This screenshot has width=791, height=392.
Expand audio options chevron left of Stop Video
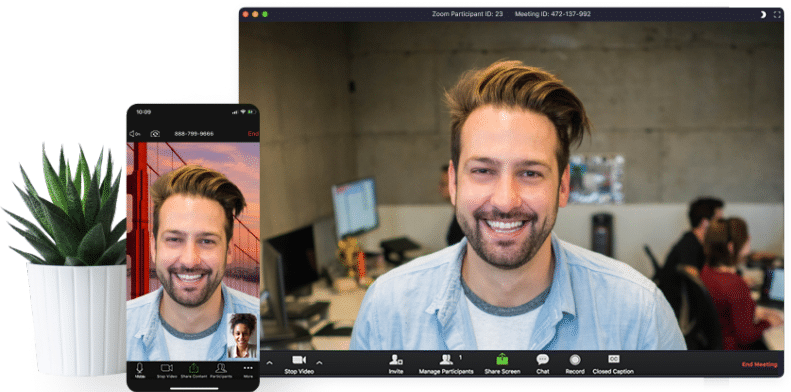[x=269, y=362]
